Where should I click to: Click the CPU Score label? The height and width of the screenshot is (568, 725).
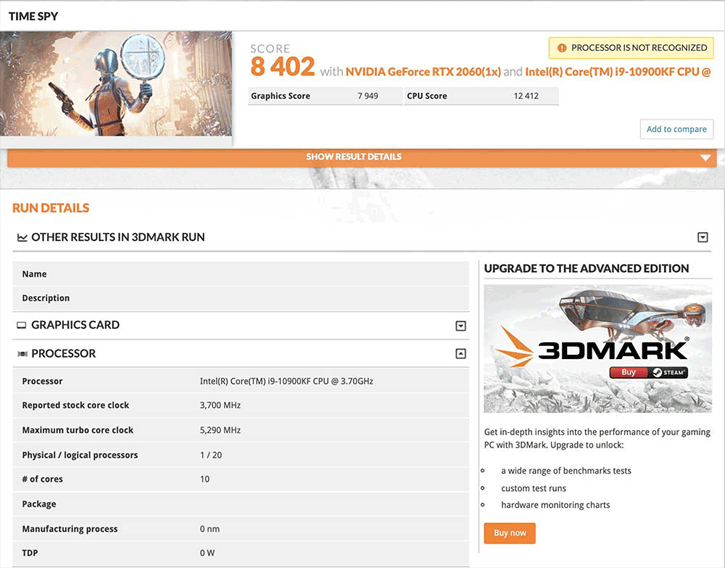[x=427, y=96]
